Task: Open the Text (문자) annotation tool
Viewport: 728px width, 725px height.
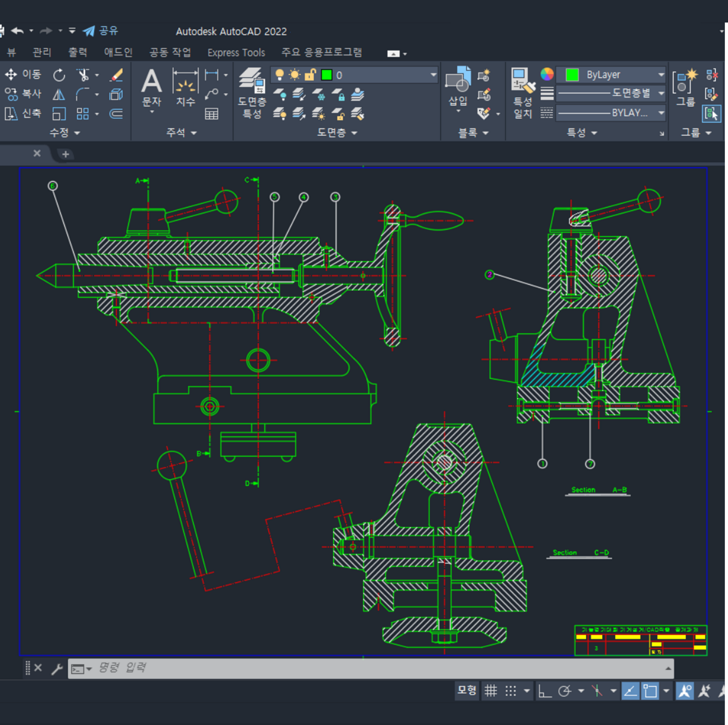Action: [151, 90]
